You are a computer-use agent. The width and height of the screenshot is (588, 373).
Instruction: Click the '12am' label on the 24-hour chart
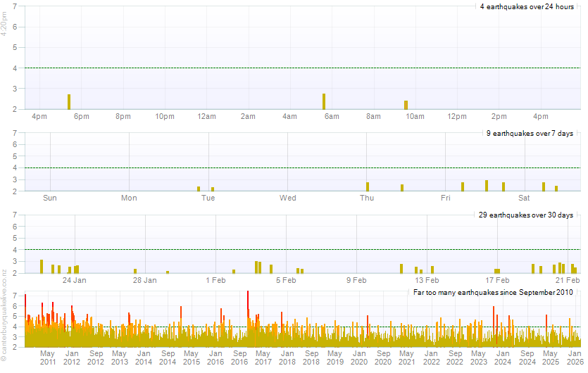[x=206, y=116]
